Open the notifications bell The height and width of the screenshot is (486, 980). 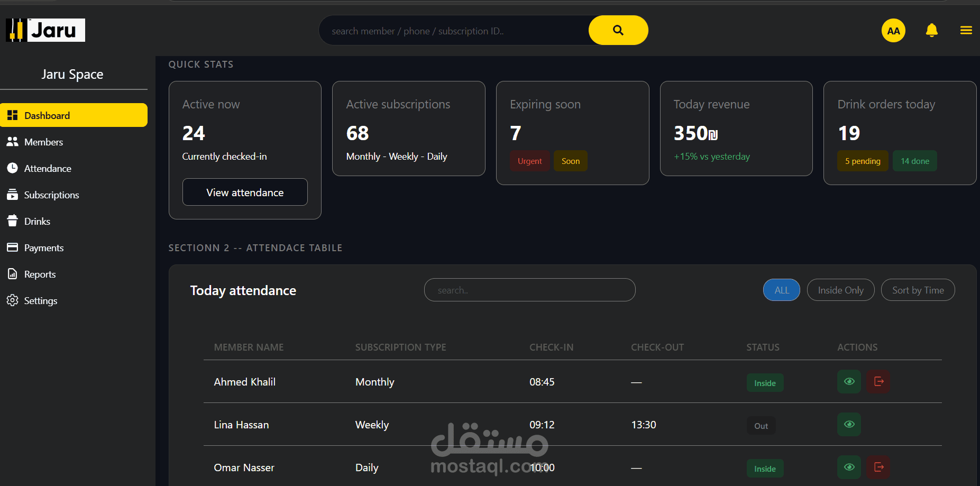click(x=931, y=31)
